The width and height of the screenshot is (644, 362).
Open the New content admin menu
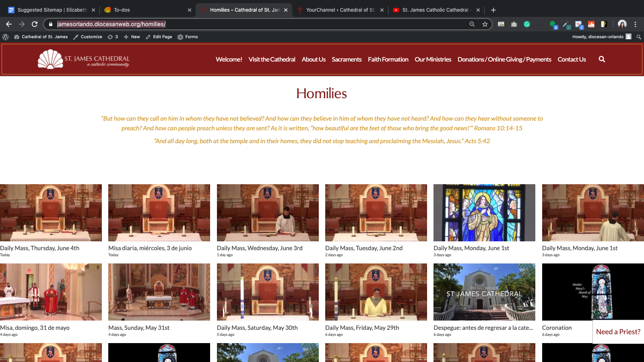132,37
